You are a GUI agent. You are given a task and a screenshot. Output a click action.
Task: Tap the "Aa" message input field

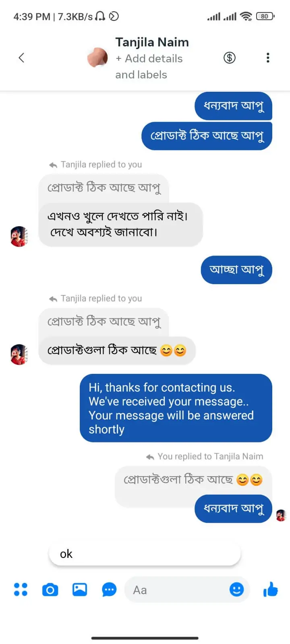tap(177, 590)
